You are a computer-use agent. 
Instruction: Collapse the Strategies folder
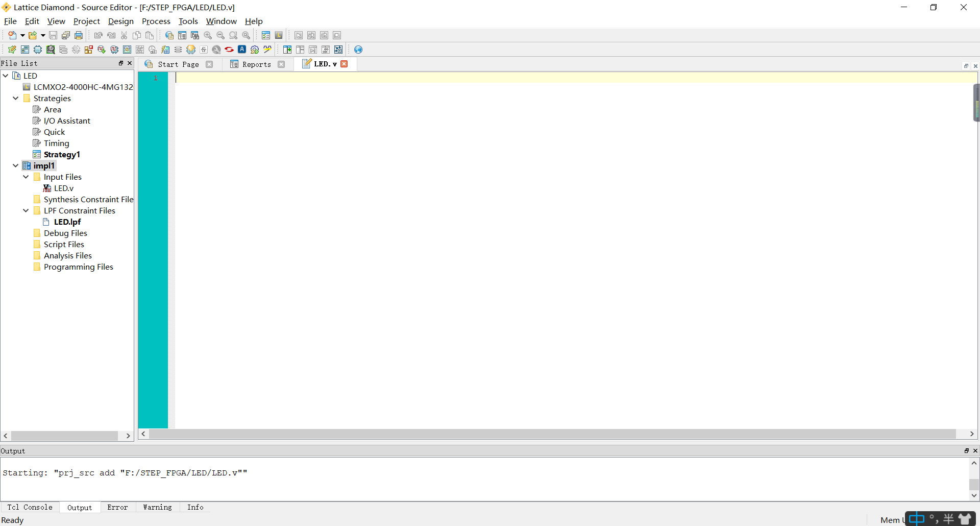pos(16,98)
